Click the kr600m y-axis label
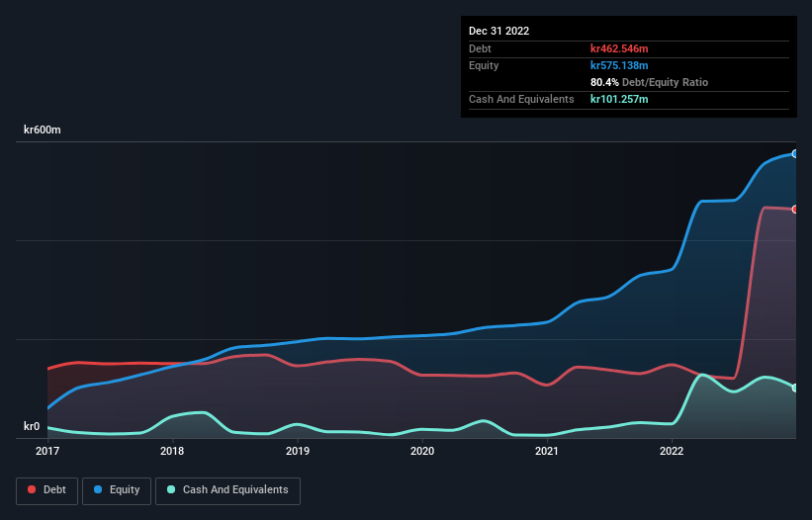Viewport: 812px width, 520px height. coord(42,130)
